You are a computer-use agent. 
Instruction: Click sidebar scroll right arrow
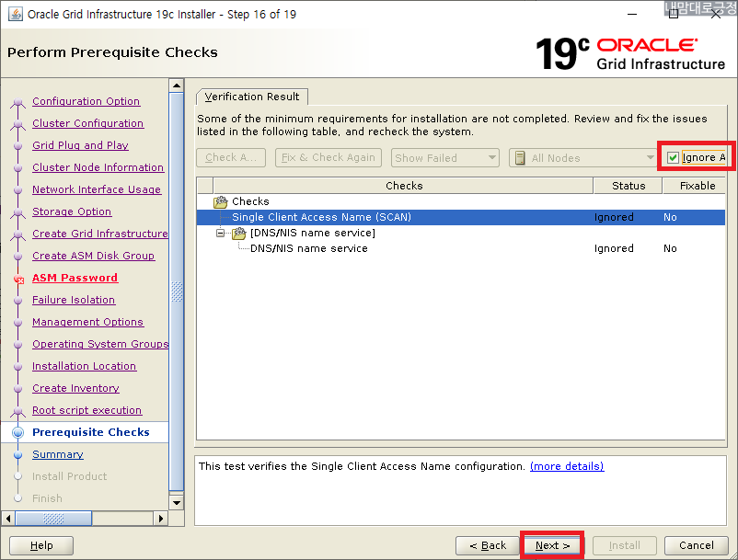pos(160,519)
